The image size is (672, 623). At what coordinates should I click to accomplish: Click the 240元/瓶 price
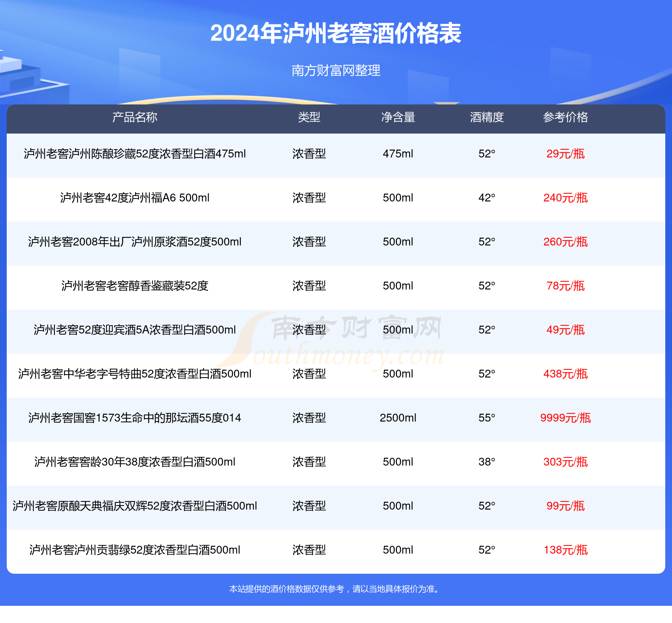566,198
